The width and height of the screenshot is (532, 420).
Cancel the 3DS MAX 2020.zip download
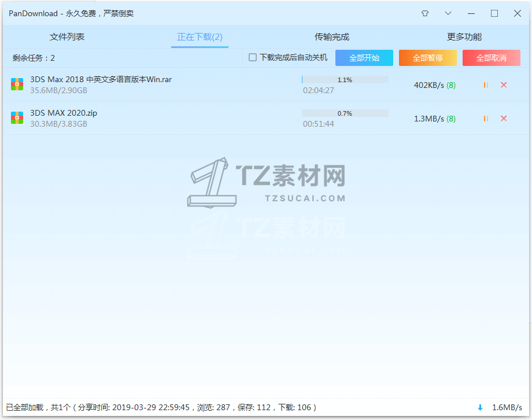point(504,119)
